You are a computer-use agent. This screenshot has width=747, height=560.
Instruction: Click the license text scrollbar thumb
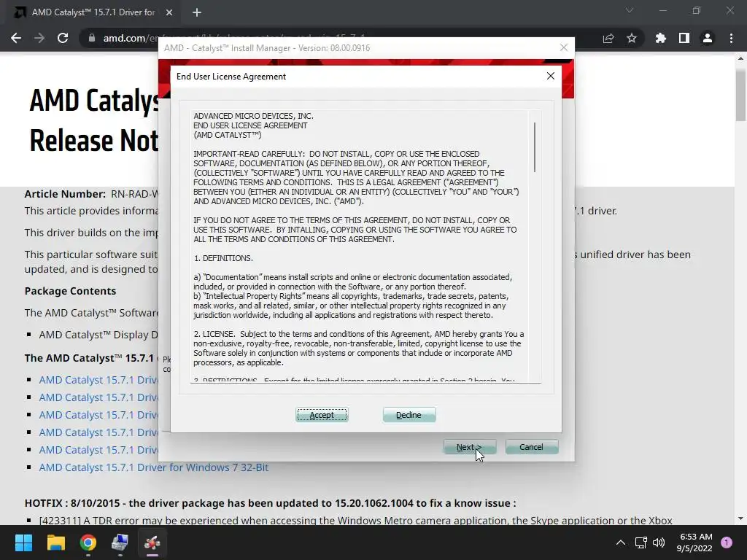click(535, 147)
